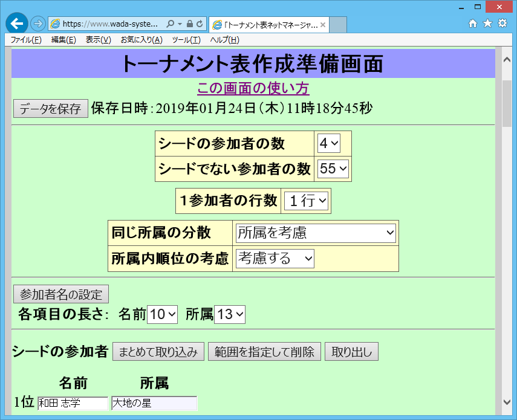Click the 所属内順位の考慮 label cell

(170, 259)
